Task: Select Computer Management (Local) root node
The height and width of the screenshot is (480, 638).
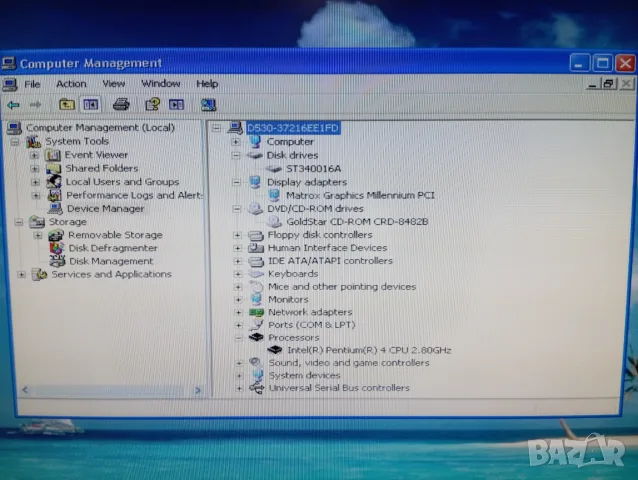Action: coord(100,128)
